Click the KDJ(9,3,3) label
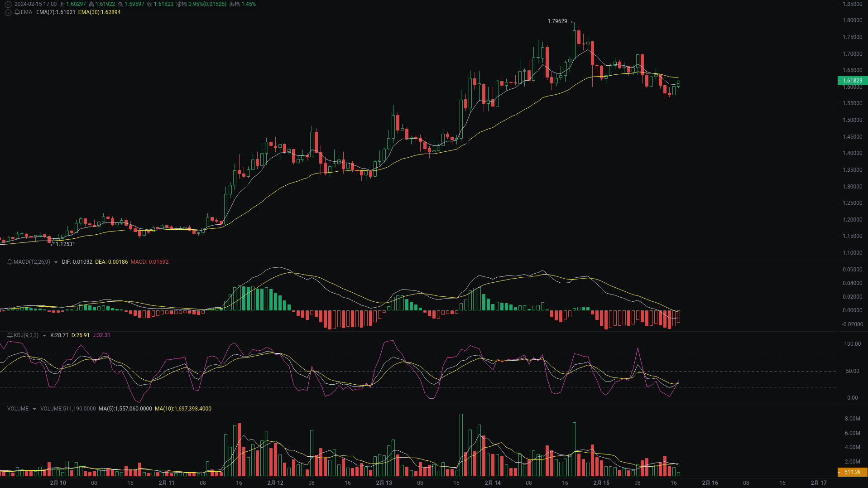This screenshot has width=868, height=488. (26, 335)
